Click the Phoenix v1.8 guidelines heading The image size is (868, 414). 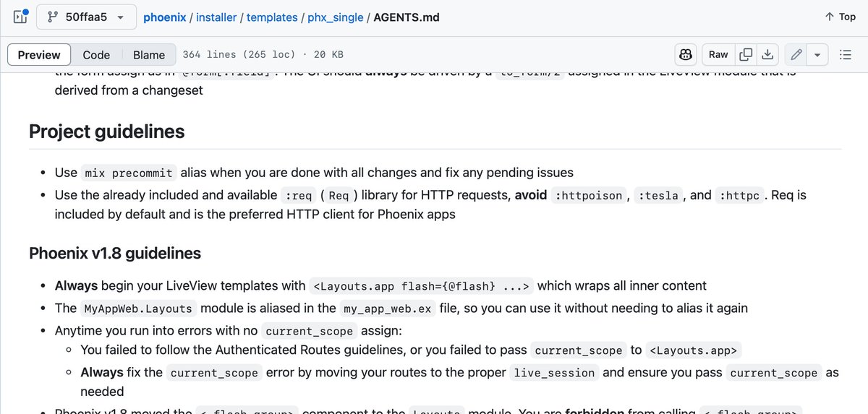click(x=115, y=253)
